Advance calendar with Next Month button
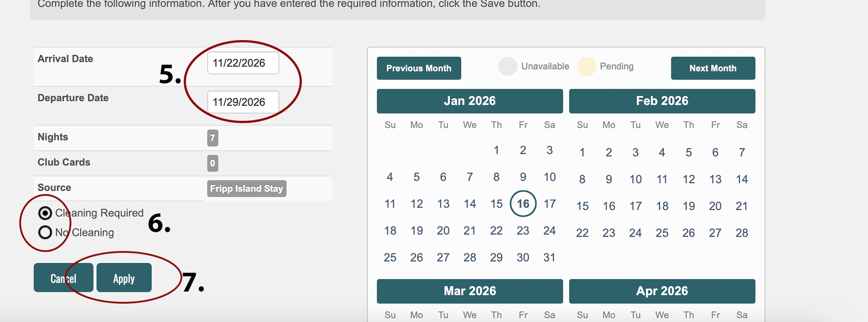The width and height of the screenshot is (868, 322). pos(713,68)
